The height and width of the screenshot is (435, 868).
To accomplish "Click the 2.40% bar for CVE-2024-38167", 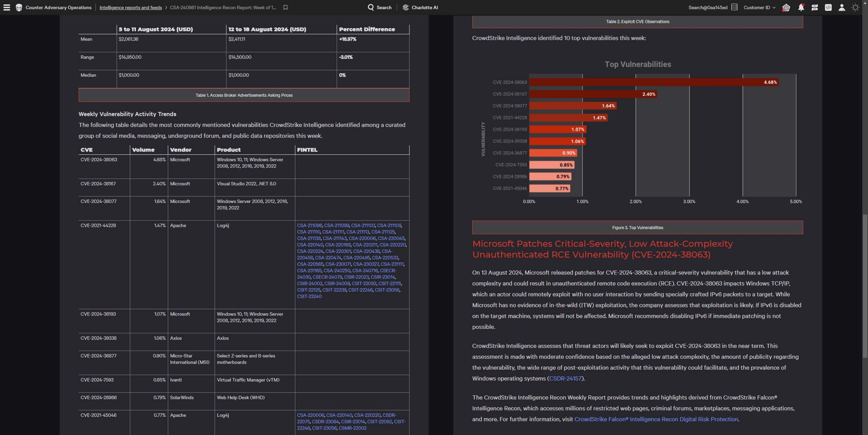I will point(593,94).
